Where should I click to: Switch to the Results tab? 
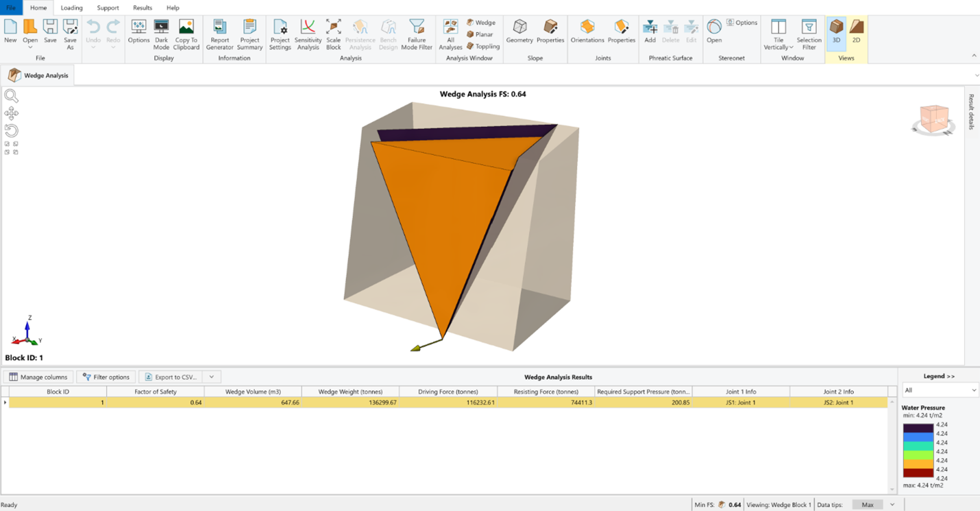pos(143,8)
